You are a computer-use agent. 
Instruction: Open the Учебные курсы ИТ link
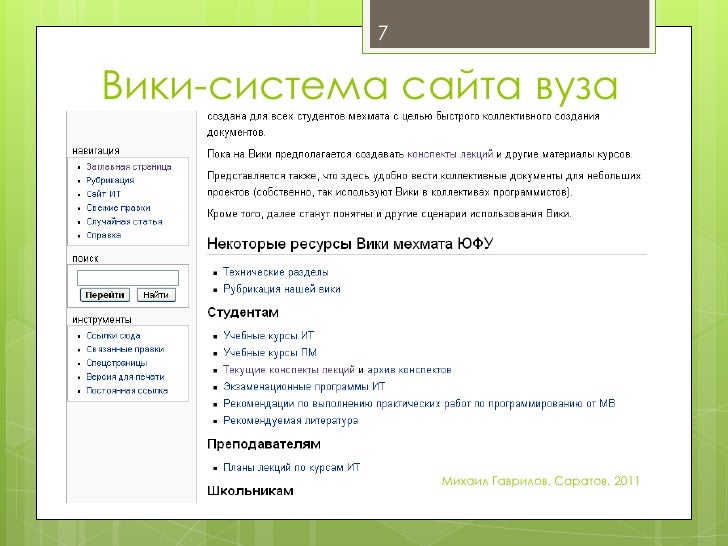tap(268, 335)
